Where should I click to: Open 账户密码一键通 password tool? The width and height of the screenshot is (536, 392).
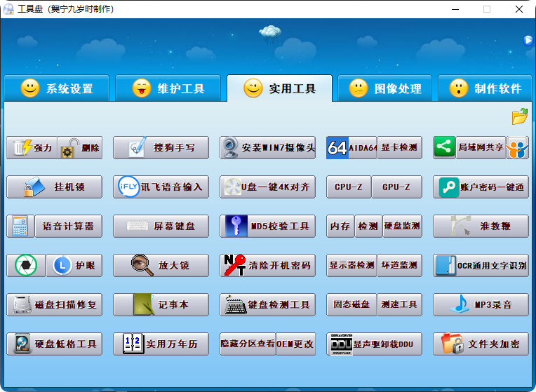481,187
